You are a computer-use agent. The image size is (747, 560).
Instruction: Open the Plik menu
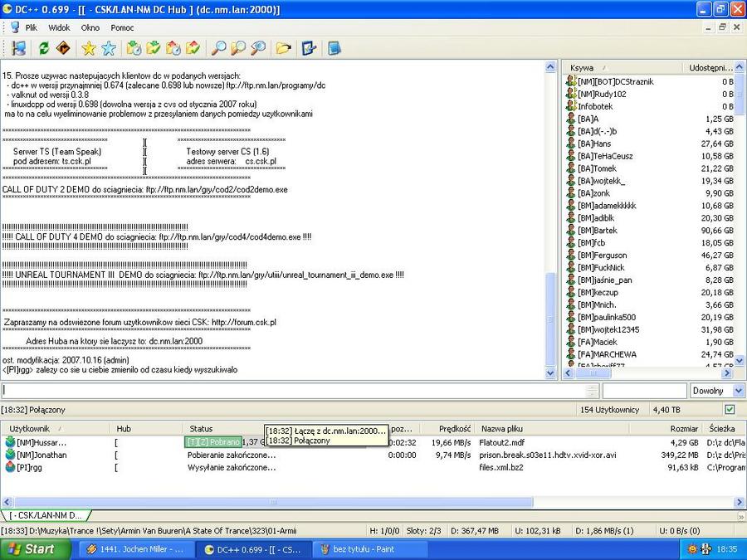(32, 27)
